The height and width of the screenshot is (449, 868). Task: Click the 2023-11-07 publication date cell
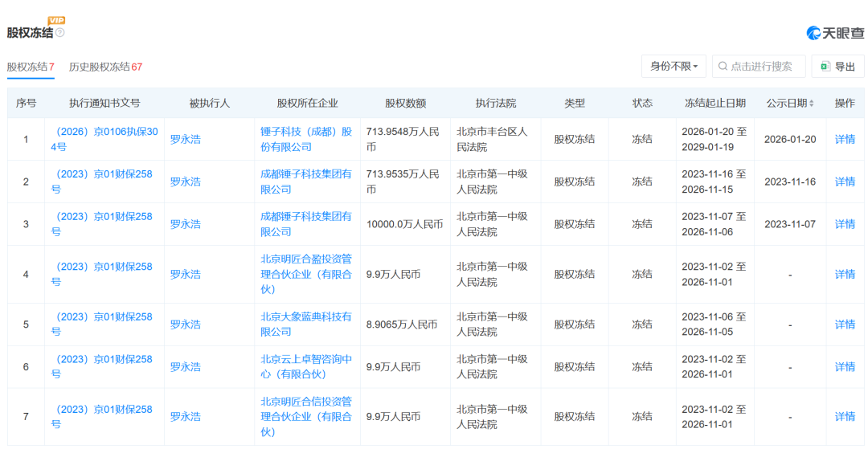[x=790, y=224]
